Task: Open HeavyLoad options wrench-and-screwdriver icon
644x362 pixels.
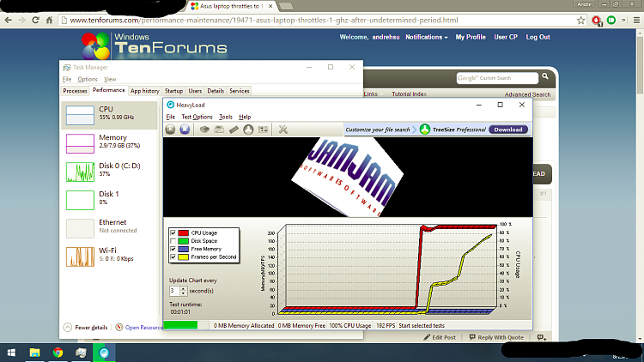Action: pos(283,130)
